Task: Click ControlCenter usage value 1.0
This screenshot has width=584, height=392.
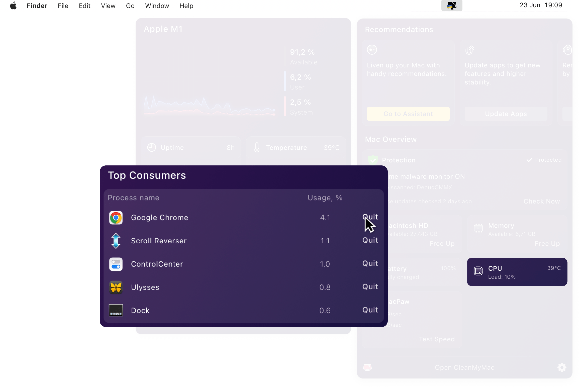Action: click(325, 264)
